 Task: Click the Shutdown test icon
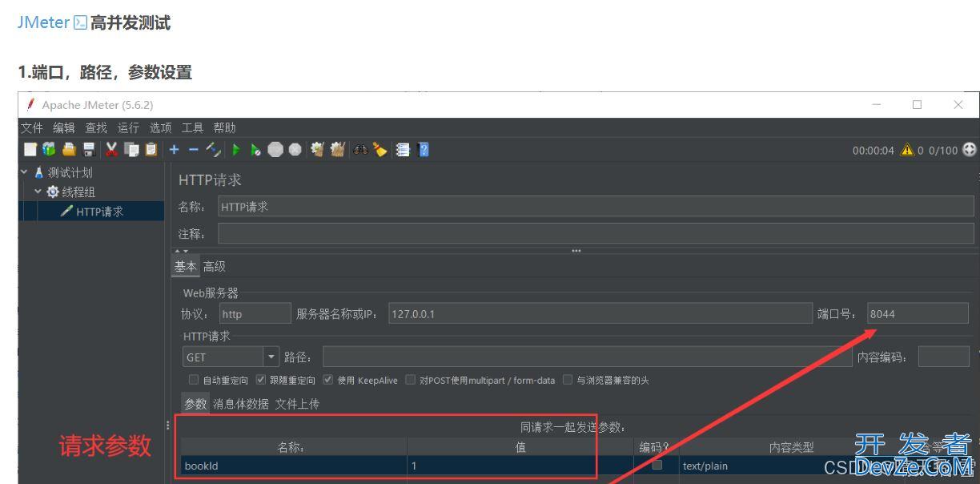click(x=295, y=150)
